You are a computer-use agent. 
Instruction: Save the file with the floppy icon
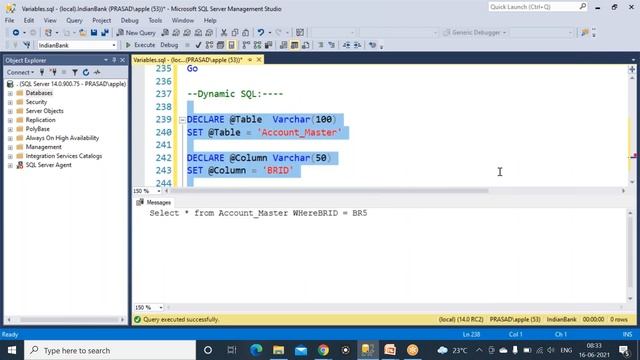tap(94, 33)
